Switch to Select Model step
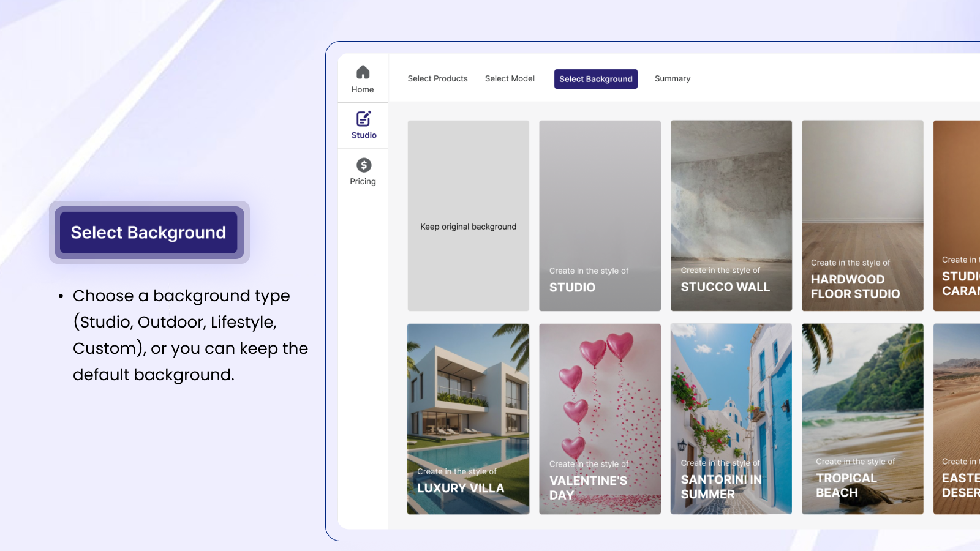 click(510, 79)
